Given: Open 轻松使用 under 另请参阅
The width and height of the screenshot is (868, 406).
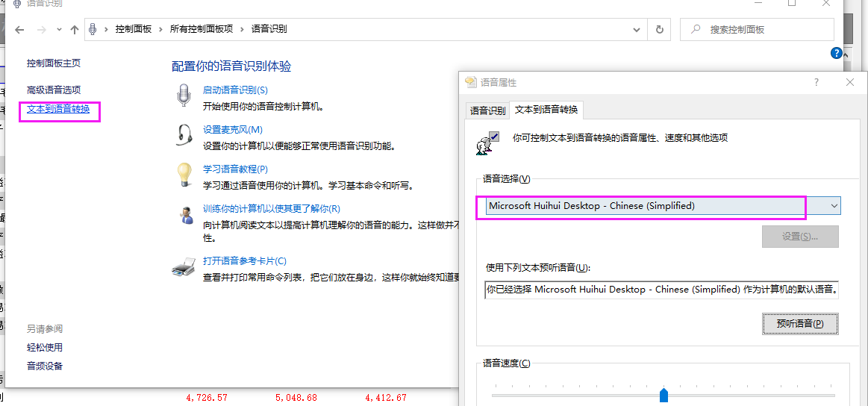Looking at the screenshot, I should click(x=45, y=347).
